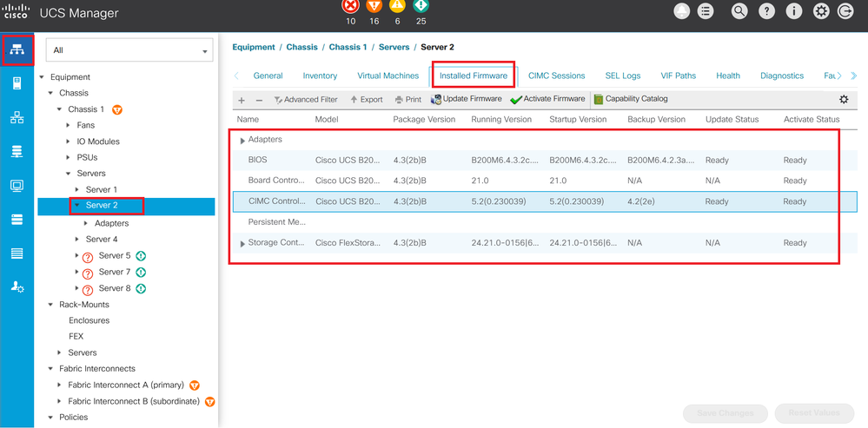Select FEX under Rack-Mounts
868x428 pixels.
76,336
